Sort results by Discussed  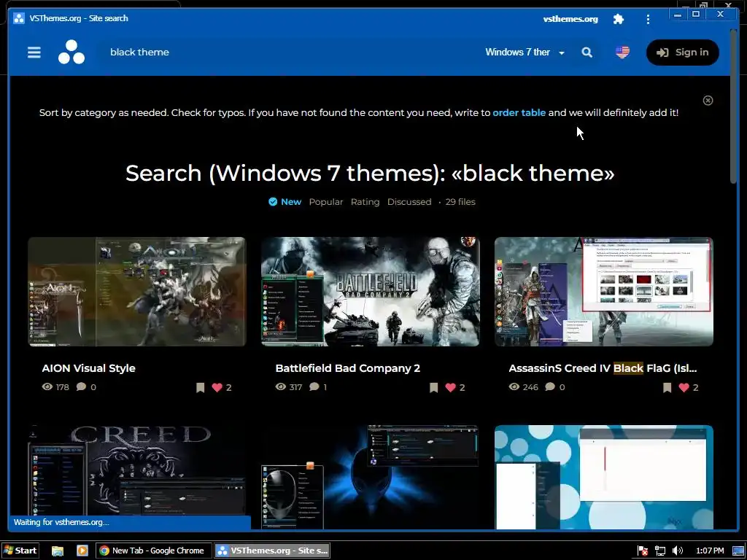click(x=409, y=202)
